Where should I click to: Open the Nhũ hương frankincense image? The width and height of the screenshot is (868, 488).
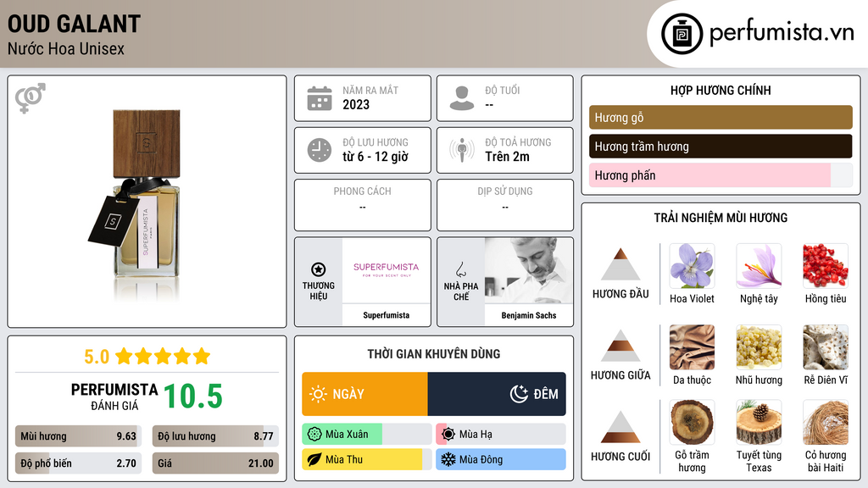click(759, 347)
